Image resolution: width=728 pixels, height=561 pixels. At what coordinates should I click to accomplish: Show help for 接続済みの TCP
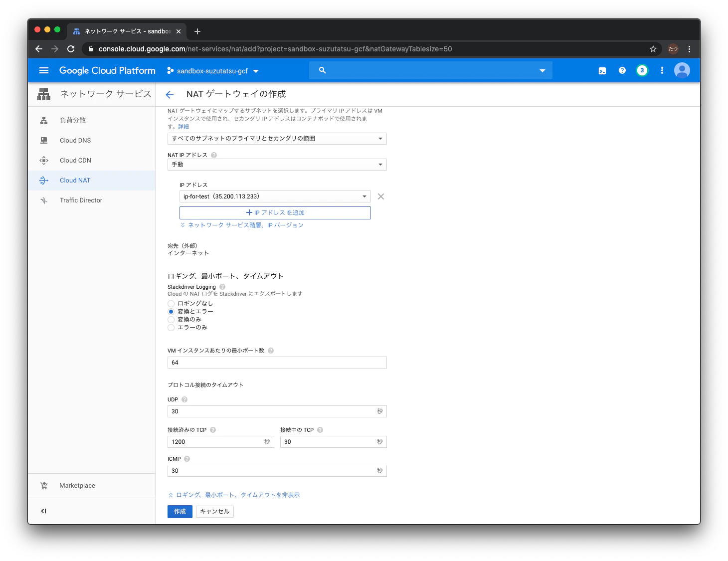213,430
